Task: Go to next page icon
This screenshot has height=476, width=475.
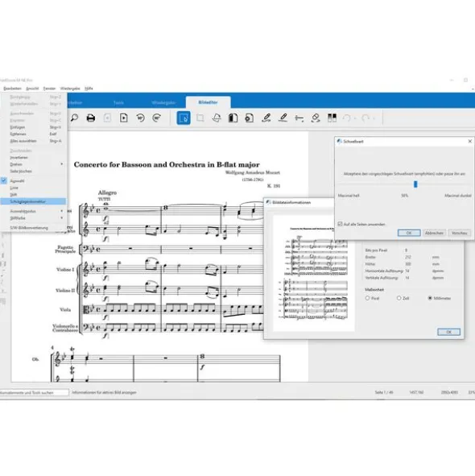Action: 123,118
